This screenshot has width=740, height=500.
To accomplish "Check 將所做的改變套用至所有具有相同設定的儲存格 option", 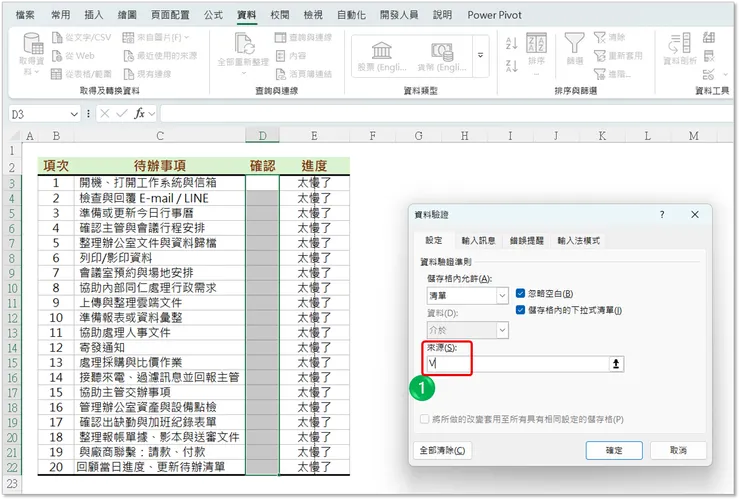I will 424,419.
